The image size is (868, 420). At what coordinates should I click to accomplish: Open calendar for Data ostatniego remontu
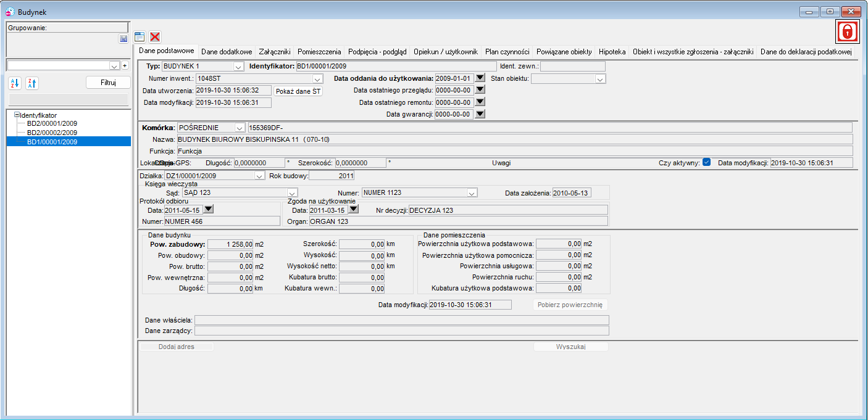point(480,102)
